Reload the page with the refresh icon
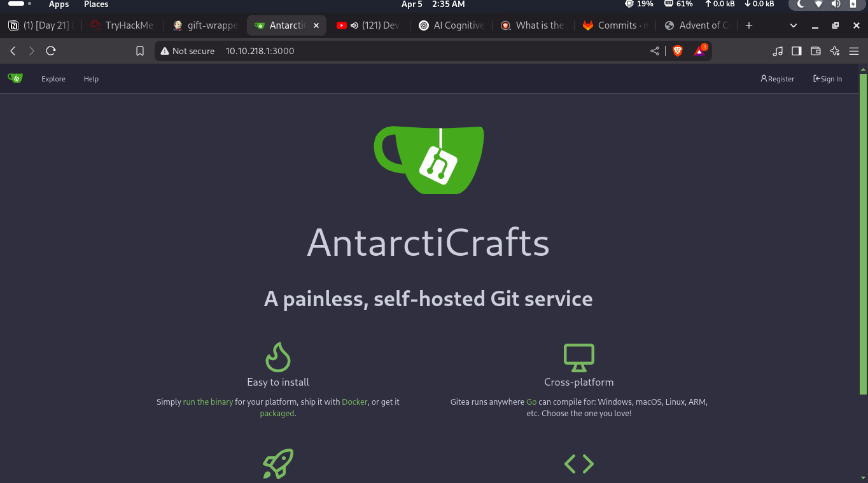 click(51, 51)
